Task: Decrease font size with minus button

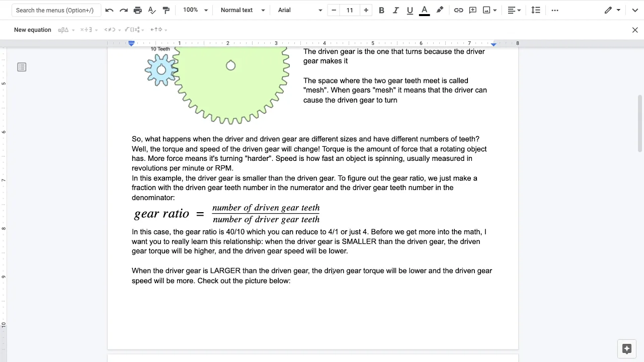Action: tap(334, 10)
